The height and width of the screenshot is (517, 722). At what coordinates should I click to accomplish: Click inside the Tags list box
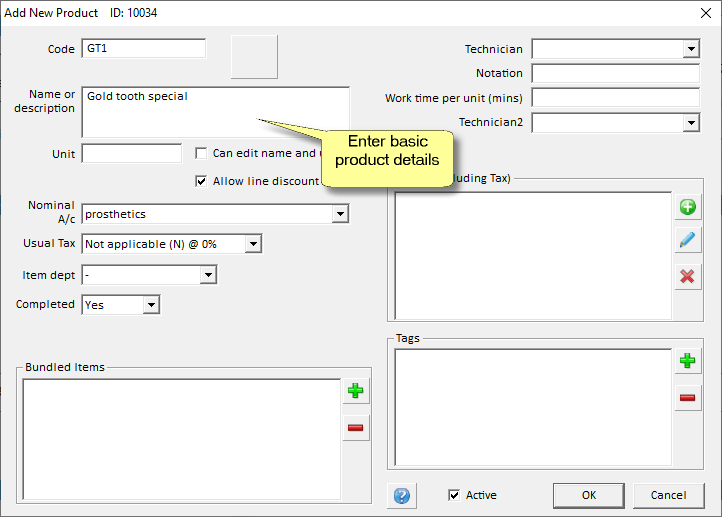[x=533, y=407]
